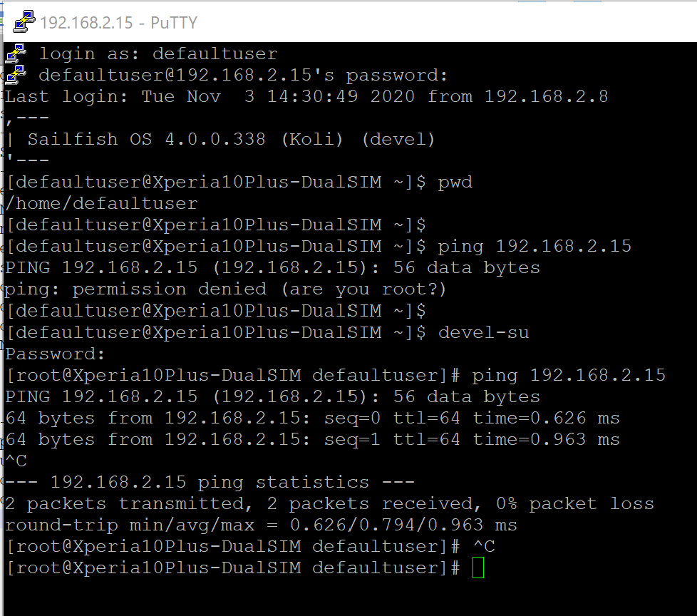Click the 'pwd' command in the terminal
Image resolution: width=697 pixels, height=616 pixels.
(455, 183)
